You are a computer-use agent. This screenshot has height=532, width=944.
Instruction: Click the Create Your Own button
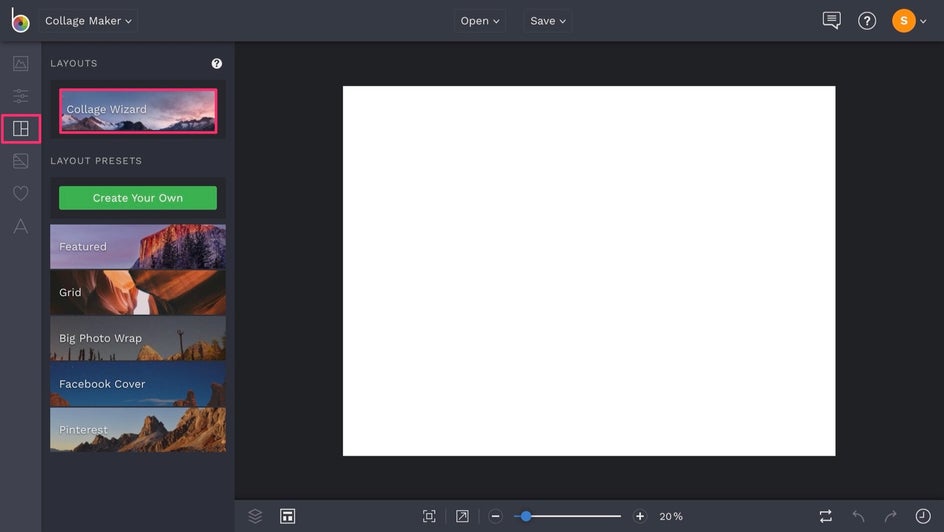point(138,198)
